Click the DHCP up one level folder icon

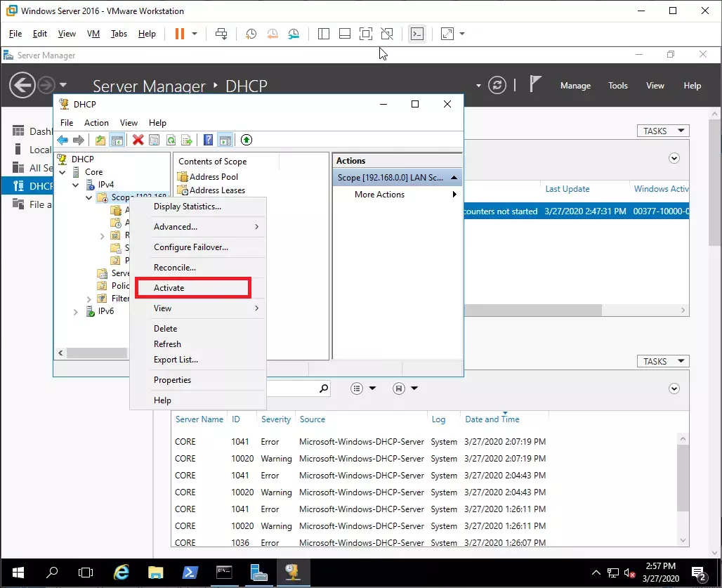(100, 140)
